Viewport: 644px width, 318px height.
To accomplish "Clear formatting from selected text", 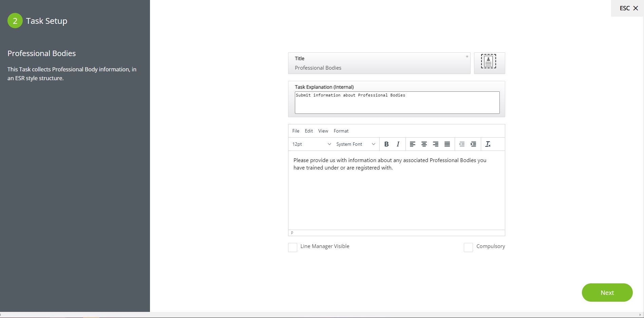I will click(x=488, y=144).
